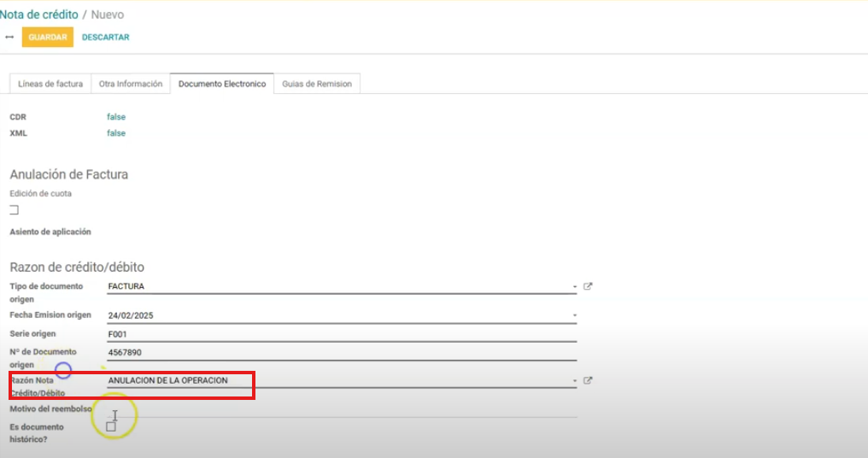Go to Guias de Remision tab

click(x=317, y=84)
